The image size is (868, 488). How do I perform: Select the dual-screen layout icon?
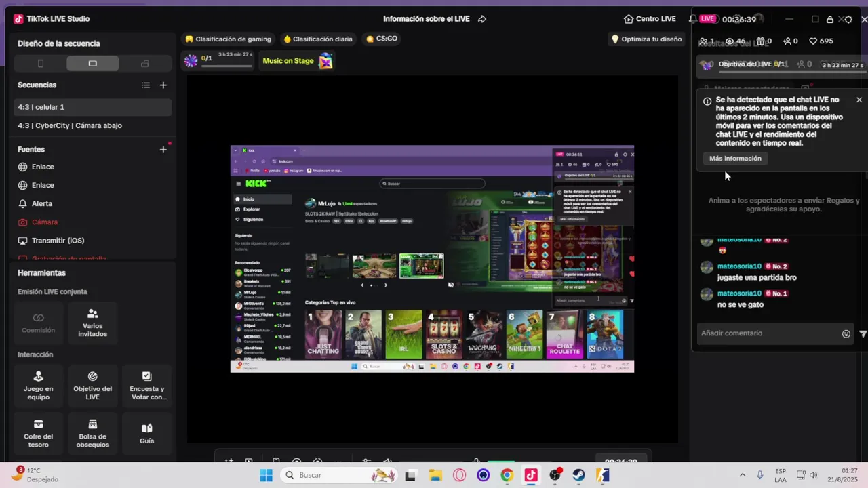[144, 64]
